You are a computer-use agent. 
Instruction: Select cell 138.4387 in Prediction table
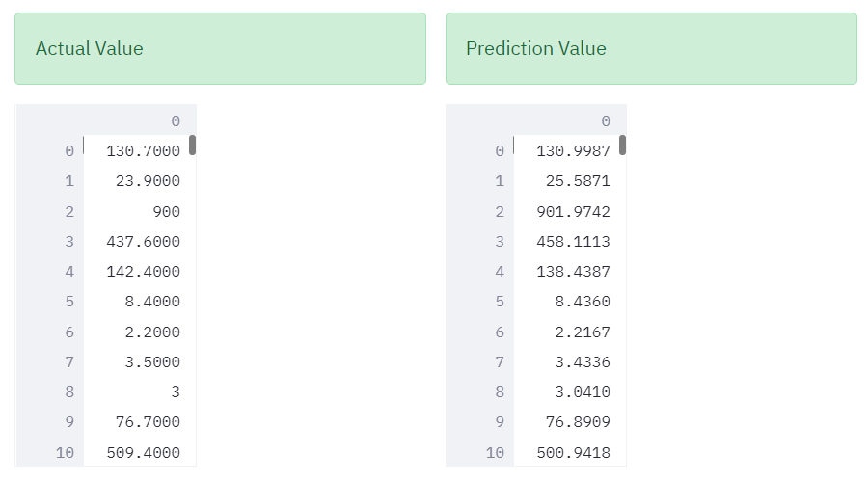click(x=566, y=271)
